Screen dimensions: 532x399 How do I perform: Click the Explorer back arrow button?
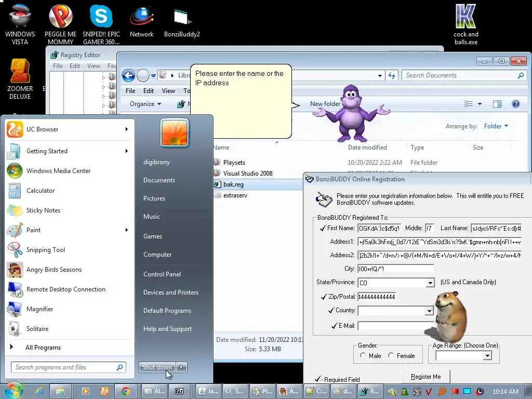pyautogui.click(x=129, y=75)
